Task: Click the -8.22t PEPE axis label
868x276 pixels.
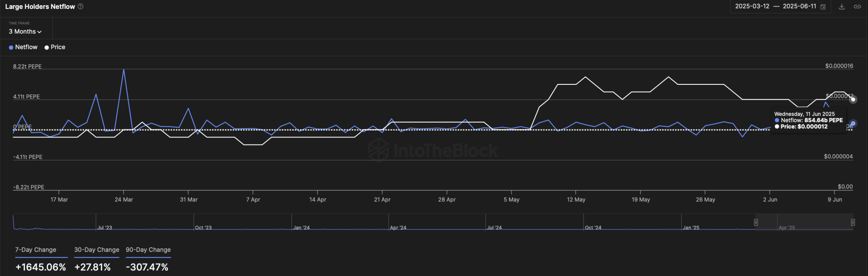Action: pos(28,187)
